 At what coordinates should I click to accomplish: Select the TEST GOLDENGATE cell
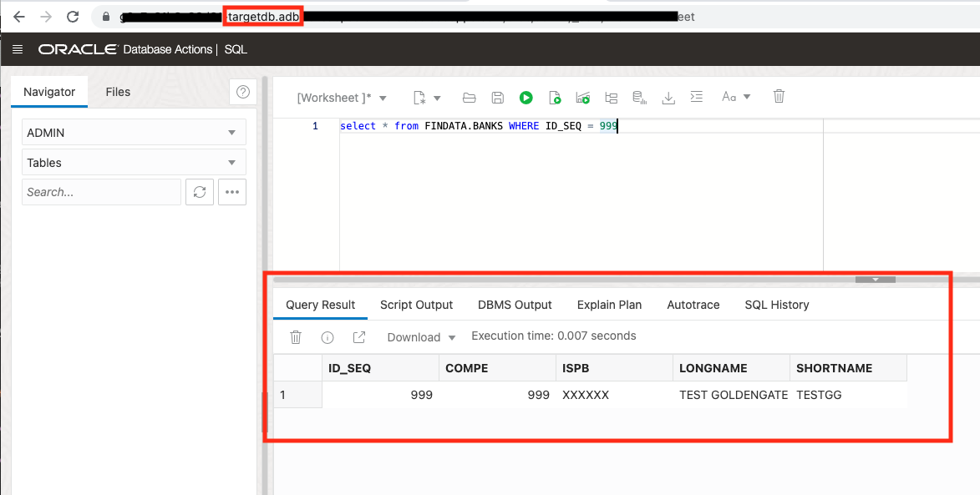point(731,395)
